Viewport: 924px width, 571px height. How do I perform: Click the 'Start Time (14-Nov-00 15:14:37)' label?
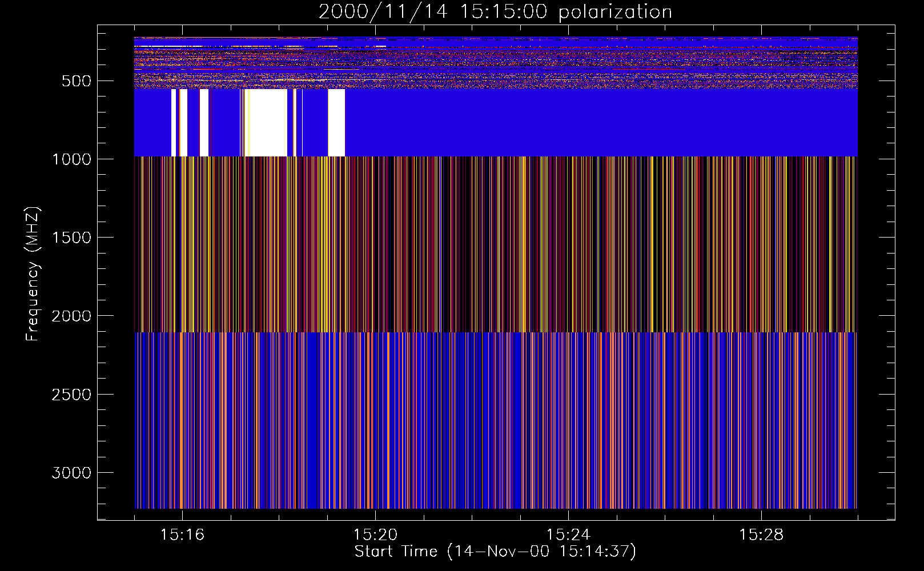(x=495, y=552)
